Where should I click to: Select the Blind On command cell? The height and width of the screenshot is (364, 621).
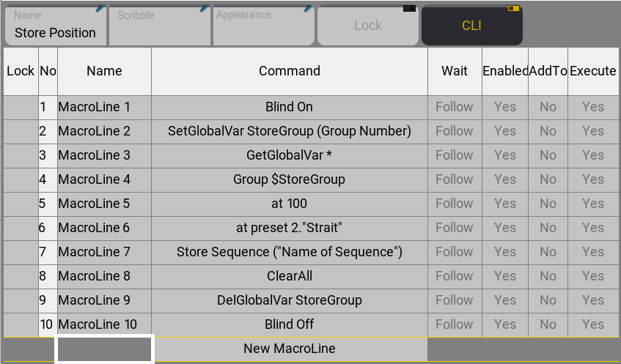(x=289, y=107)
